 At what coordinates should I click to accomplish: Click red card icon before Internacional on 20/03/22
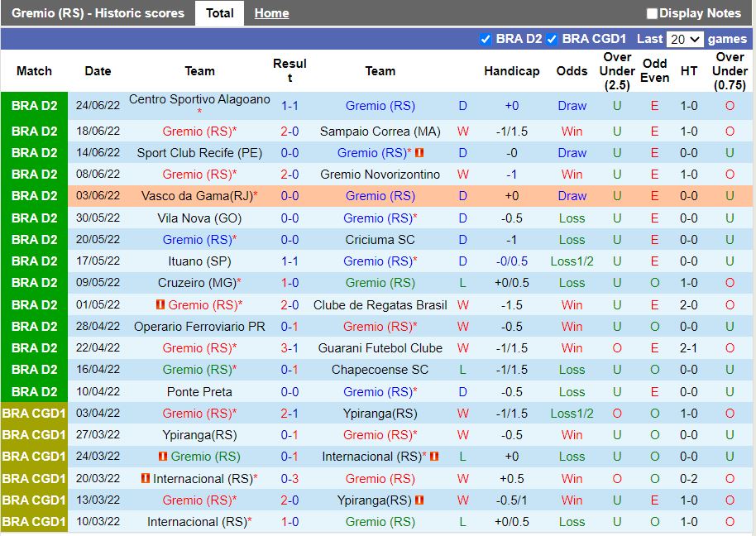146,479
